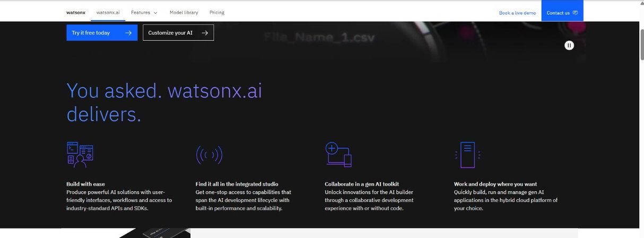Click Work and deploy where you want heading
This screenshot has height=238, width=644.
[495, 184]
